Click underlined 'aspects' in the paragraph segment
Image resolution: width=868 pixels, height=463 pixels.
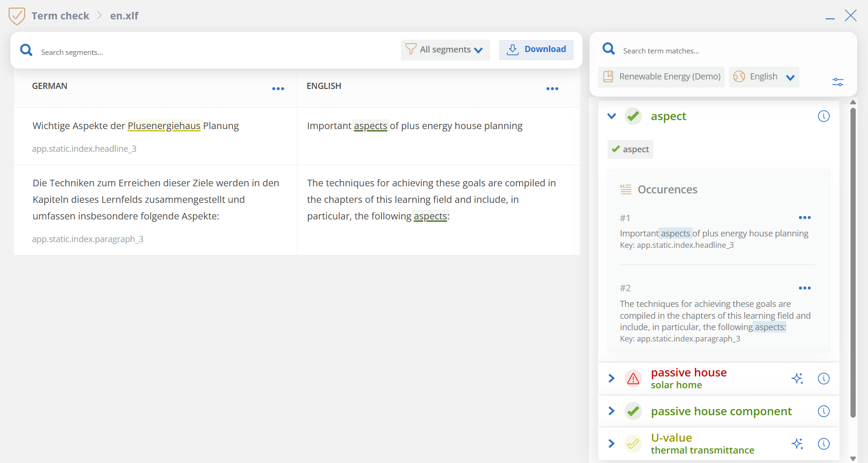(430, 216)
